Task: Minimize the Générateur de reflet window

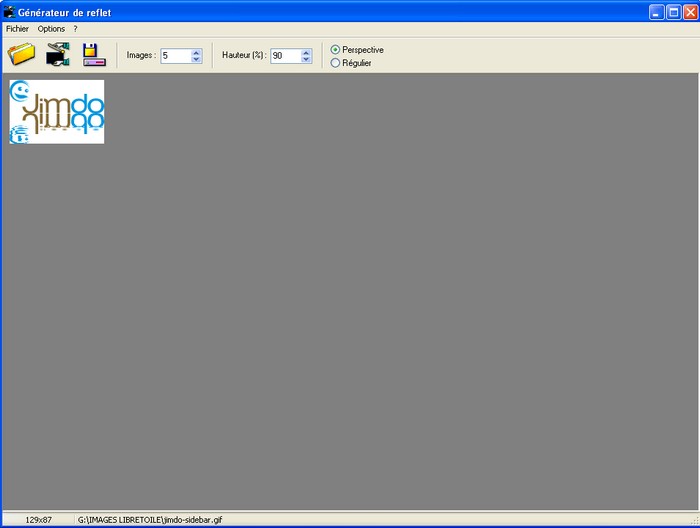Action: pyautogui.click(x=656, y=12)
